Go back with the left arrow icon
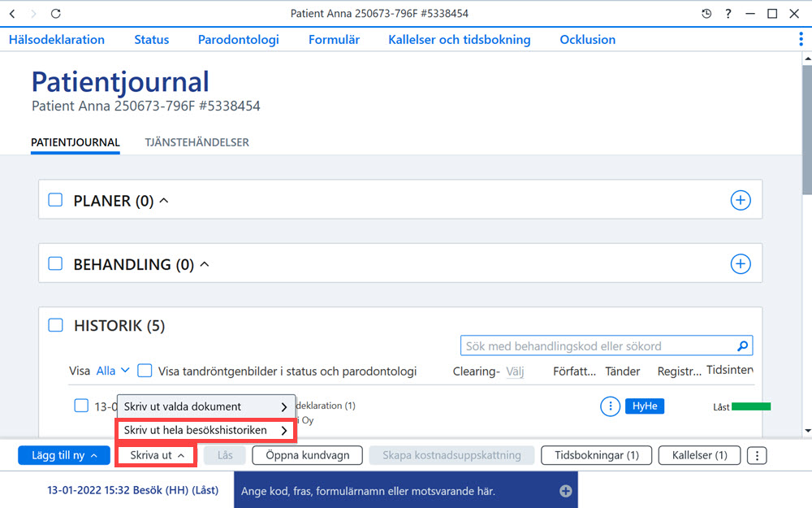The width and height of the screenshot is (812, 508). [12, 14]
